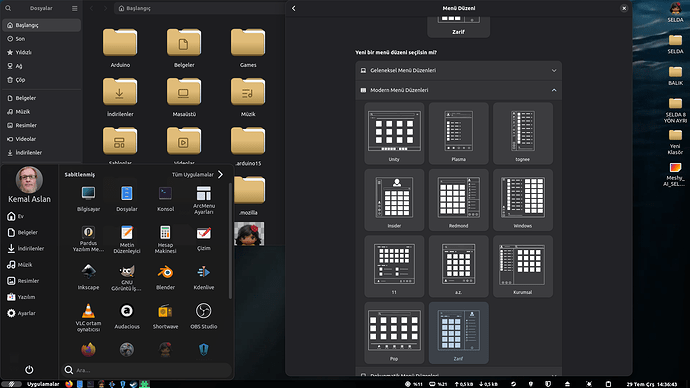The image size is (690, 388).
Task: Go back in the Menü Düzeni dialog
Action: click(x=294, y=8)
